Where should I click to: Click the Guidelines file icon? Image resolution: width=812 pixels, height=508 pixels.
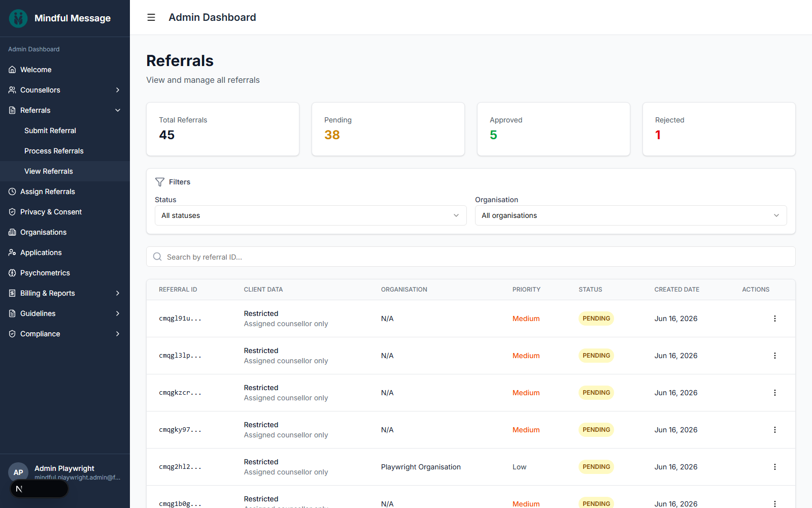[x=12, y=313]
